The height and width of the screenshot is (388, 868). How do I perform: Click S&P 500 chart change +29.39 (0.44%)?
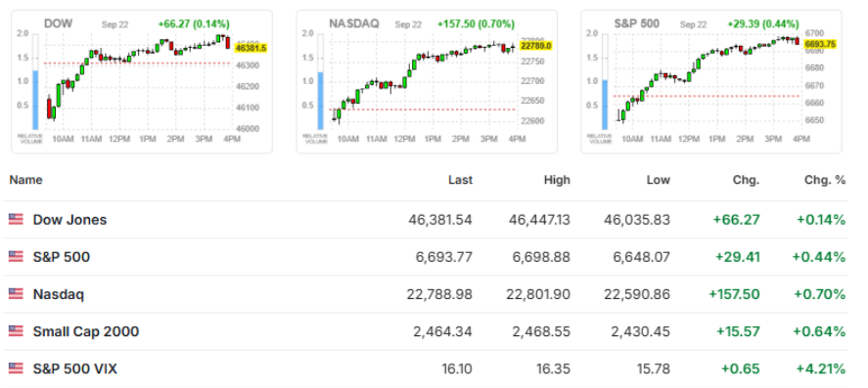tap(764, 24)
